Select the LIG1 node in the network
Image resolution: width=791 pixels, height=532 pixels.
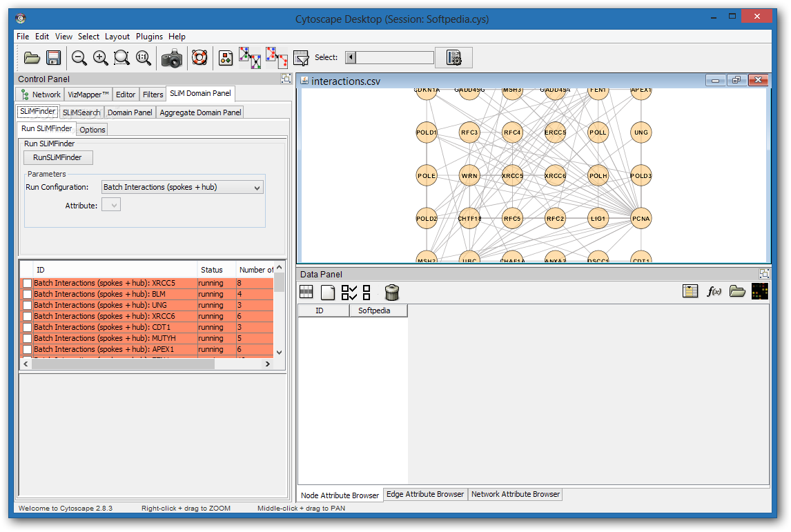(x=598, y=218)
